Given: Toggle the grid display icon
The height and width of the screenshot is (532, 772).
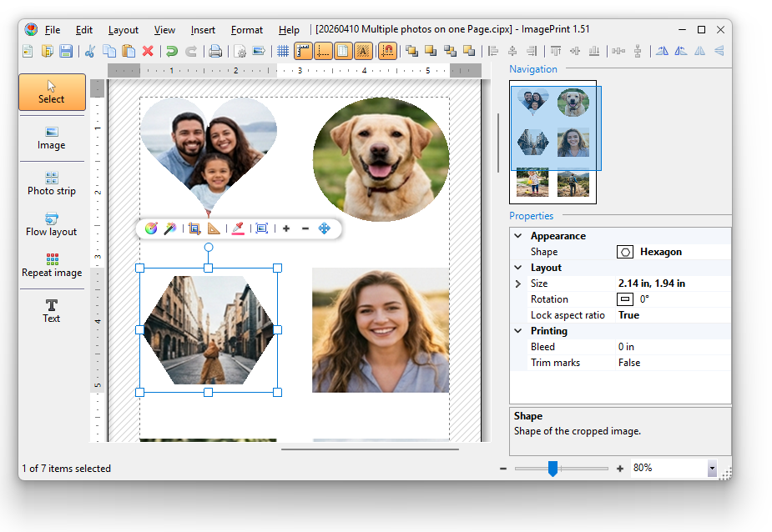Looking at the screenshot, I should pyautogui.click(x=284, y=51).
